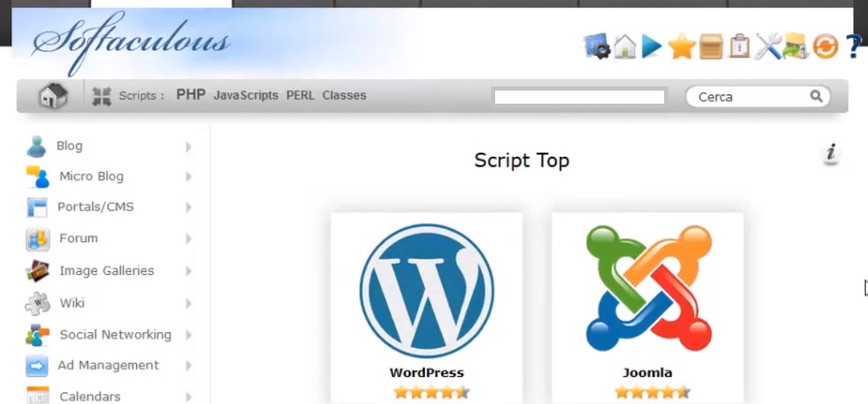
Task: Click the four-arrows icon beside Scripts label
Action: [x=101, y=96]
